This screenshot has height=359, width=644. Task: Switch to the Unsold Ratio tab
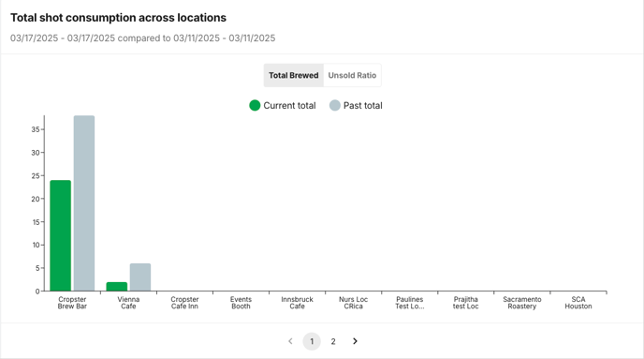click(352, 75)
